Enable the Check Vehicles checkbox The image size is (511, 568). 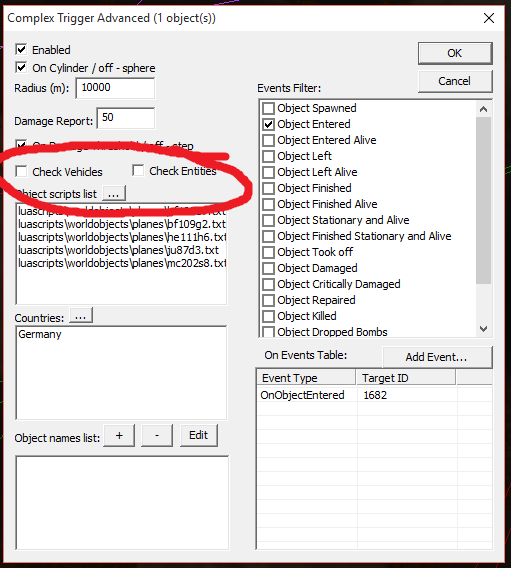(21, 171)
